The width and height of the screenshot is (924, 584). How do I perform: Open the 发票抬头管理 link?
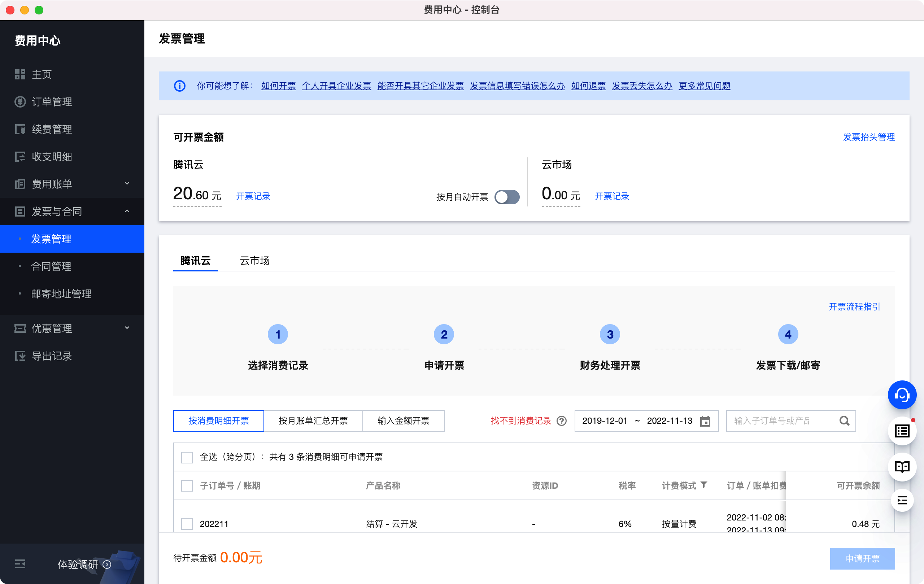pos(868,137)
